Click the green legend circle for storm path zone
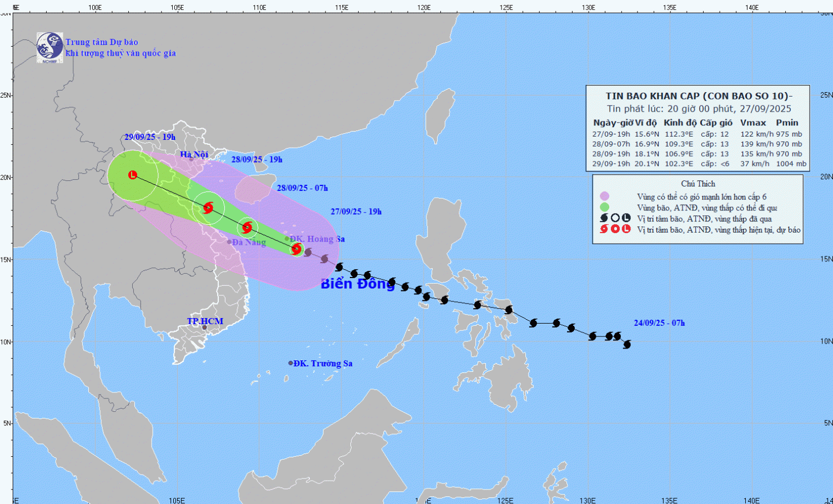The image size is (833, 504). click(x=604, y=207)
